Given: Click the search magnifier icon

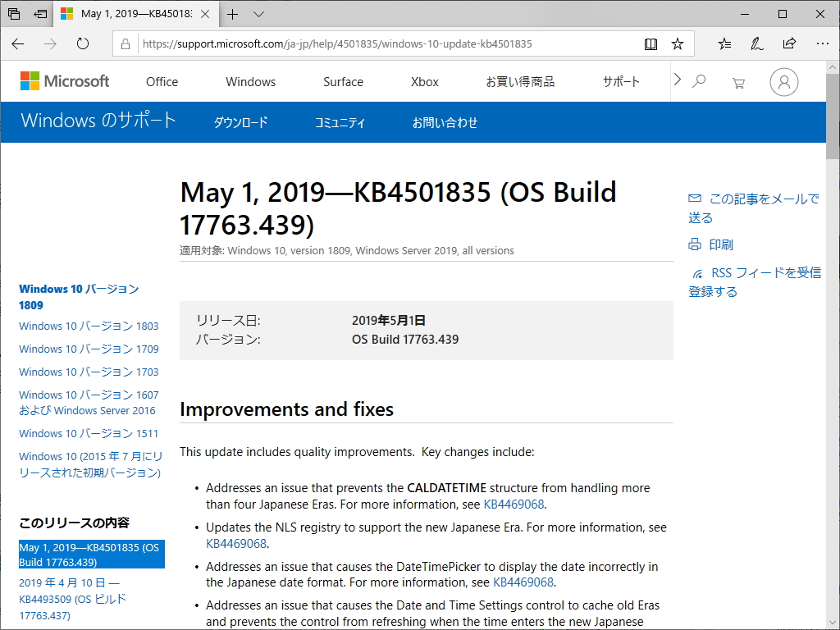Looking at the screenshot, I should pyautogui.click(x=699, y=81).
